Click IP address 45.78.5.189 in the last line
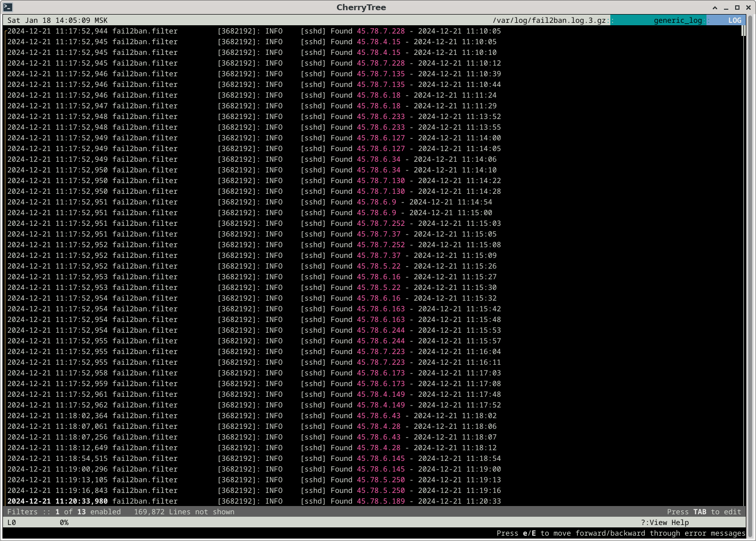This screenshot has height=541, width=756. click(381, 501)
